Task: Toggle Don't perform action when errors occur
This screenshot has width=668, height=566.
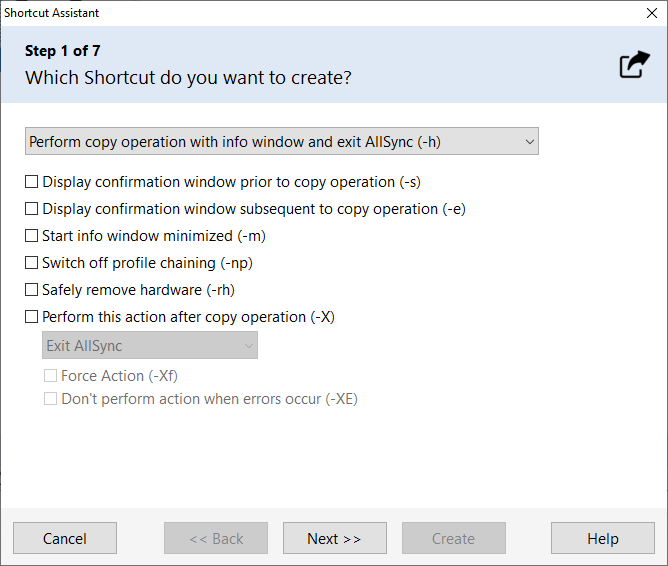Action: (51, 399)
